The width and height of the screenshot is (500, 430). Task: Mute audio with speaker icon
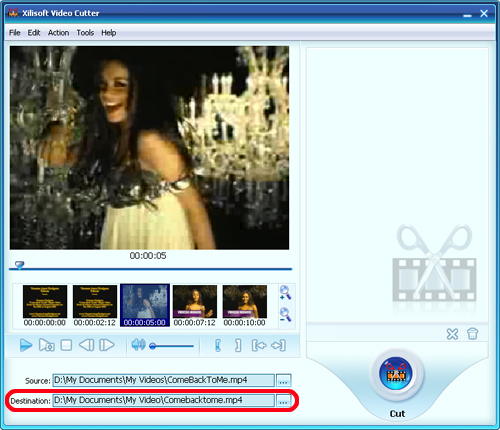138,345
